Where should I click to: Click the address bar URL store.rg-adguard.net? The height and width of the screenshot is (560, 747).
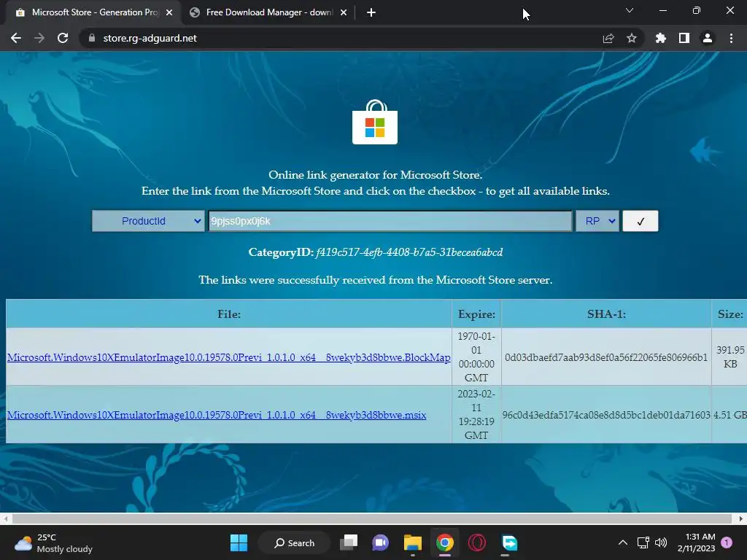150,38
